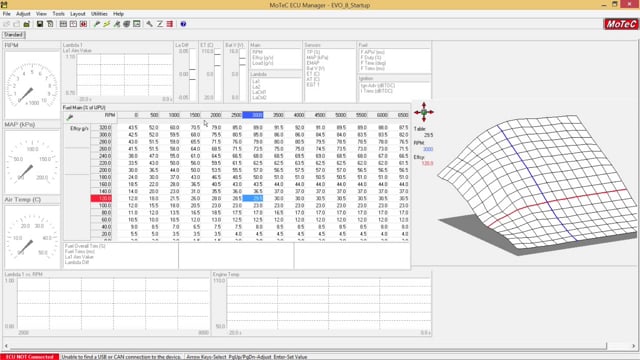640x360 pixels.
Task: Click the MAP (kPa) gauge
Action: pos(32,162)
